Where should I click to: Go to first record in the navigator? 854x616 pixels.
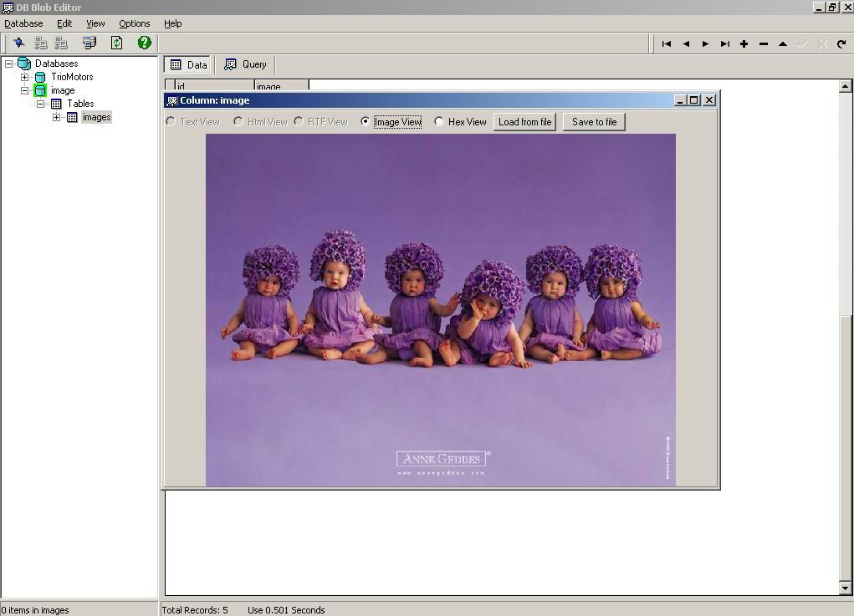666,43
